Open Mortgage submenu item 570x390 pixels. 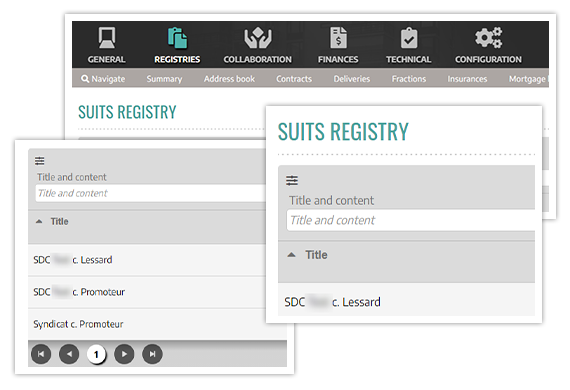click(528, 79)
